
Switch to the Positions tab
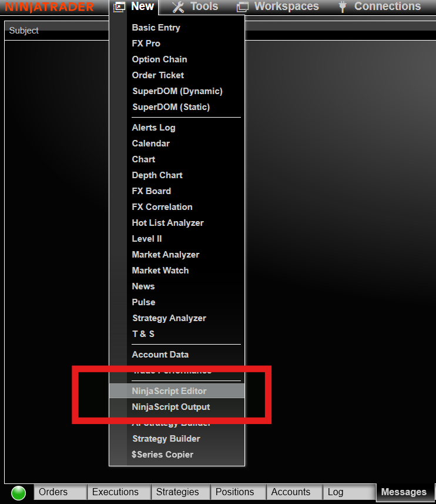pos(238,492)
